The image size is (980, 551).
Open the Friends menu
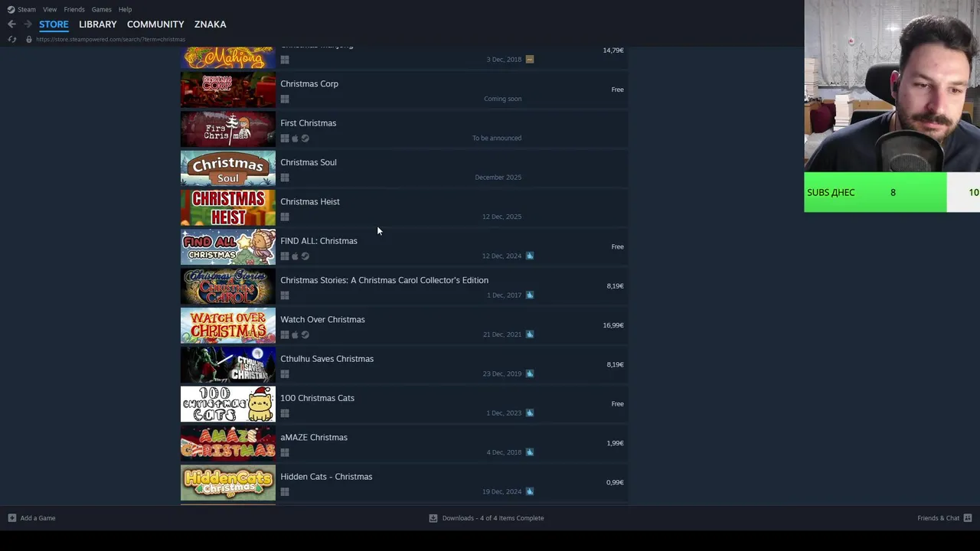coord(74,9)
